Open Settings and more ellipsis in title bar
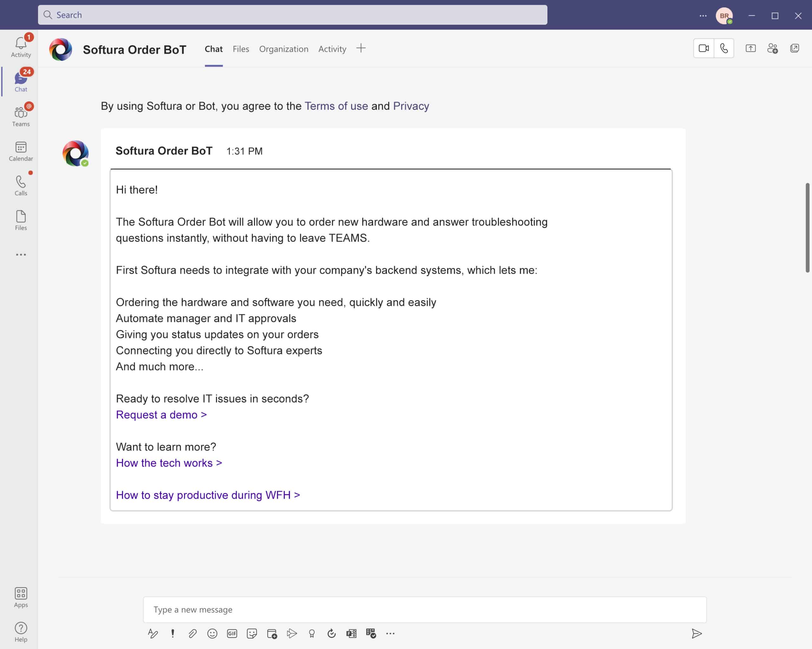This screenshot has height=649, width=812. pos(703,16)
